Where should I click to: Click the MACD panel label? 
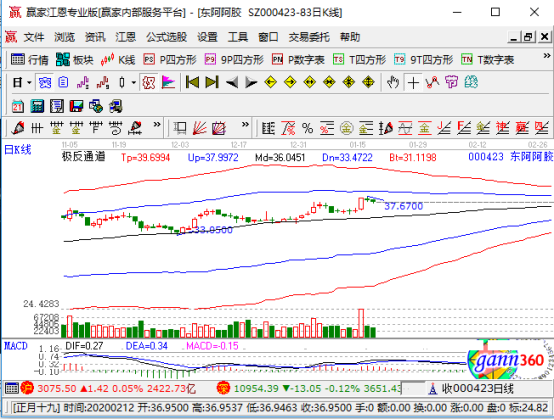[16, 345]
